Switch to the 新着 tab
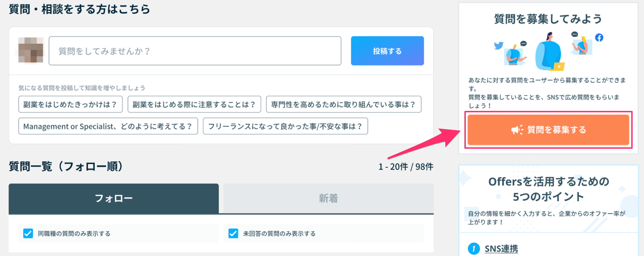Screen dimensions: 644x256 pyautogui.click(x=328, y=198)
